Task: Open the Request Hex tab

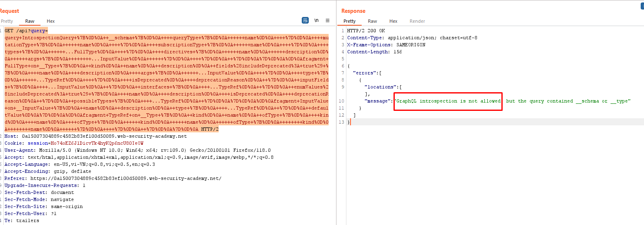Action: (x=50, y=21)
